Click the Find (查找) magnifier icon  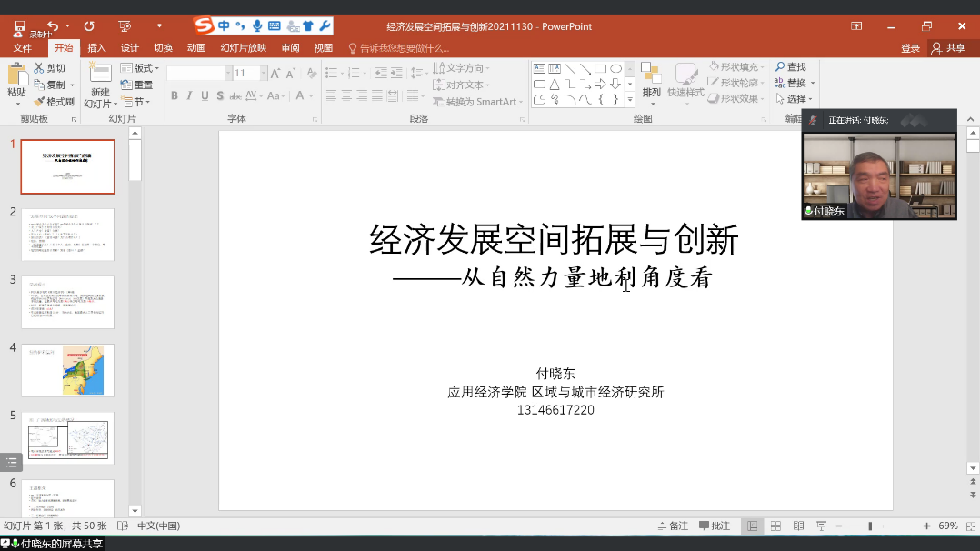tap(780, 67)
